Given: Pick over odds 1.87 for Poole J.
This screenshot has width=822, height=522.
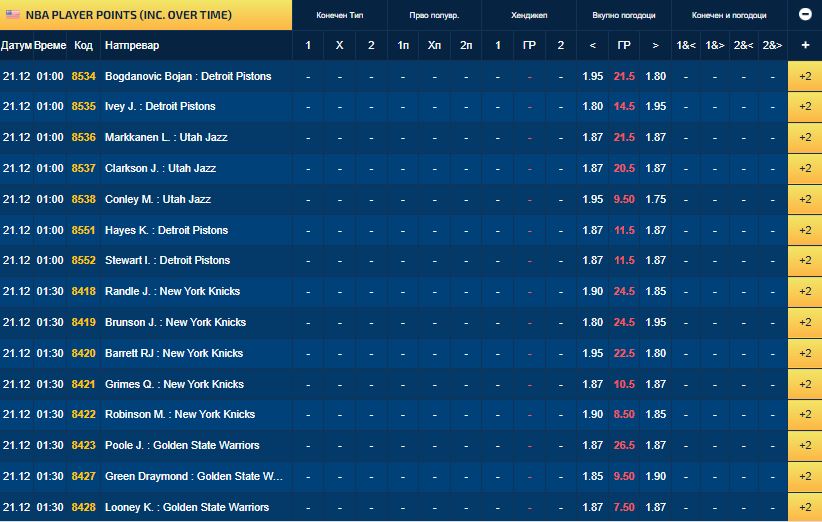Looking at the screenshot, I should coord(656,445).
